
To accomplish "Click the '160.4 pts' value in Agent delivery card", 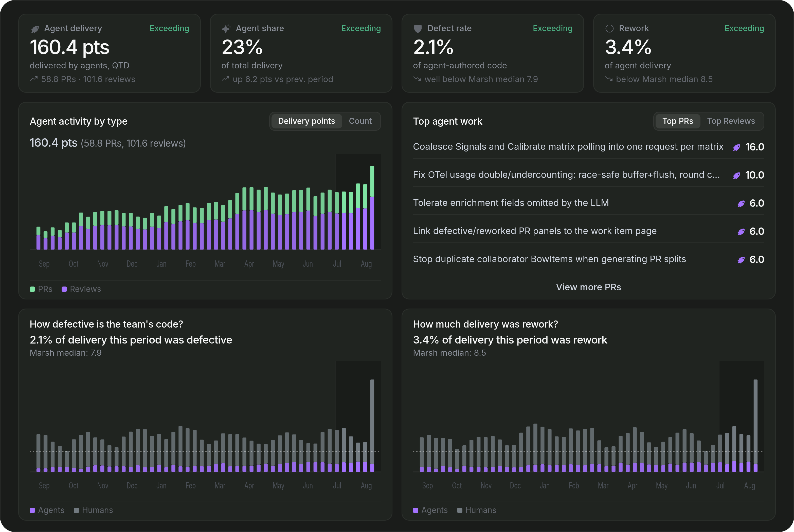I will pyautogui.click(x=70, y=47).
